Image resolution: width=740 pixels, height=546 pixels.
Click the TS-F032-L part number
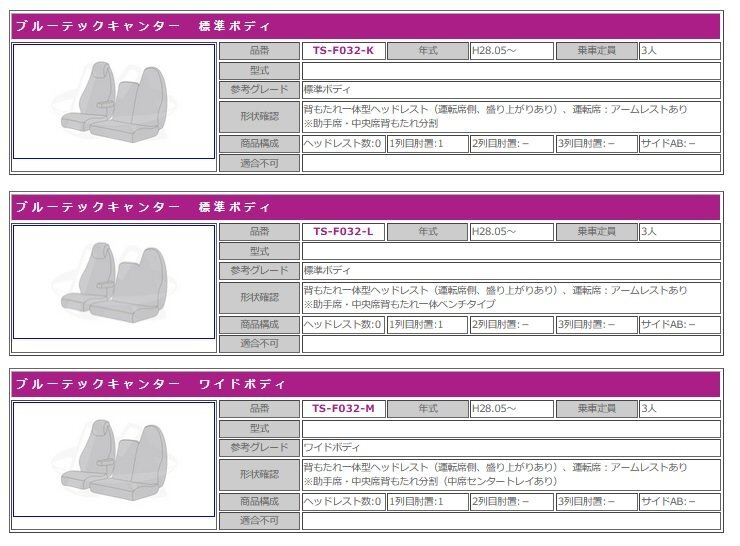click(343, 231)
